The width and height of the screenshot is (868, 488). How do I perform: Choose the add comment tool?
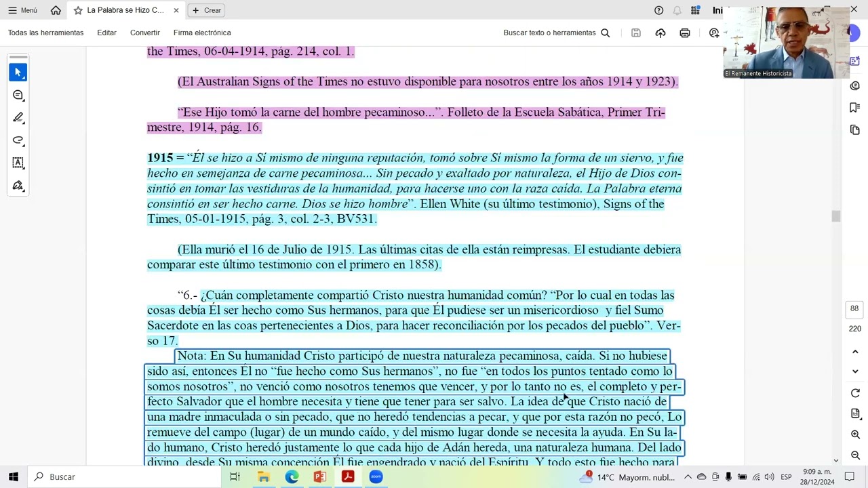(x=18, y=95)
